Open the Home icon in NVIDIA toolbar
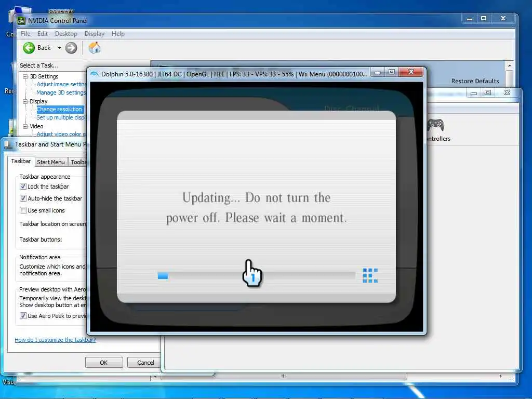532x399 pixels. (x=95, y=47)
